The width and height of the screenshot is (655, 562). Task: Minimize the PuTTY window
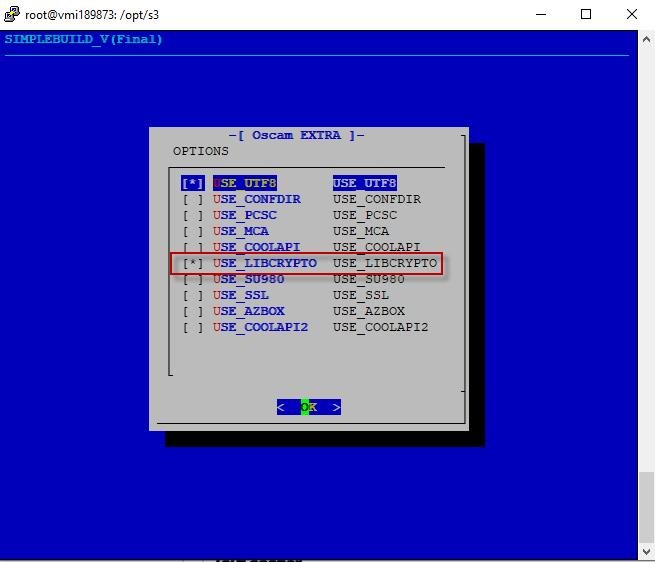coord(541,14)
